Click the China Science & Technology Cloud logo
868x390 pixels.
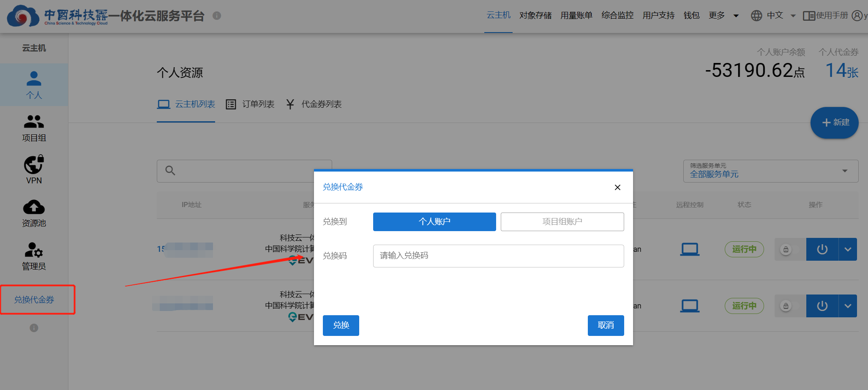57,16
